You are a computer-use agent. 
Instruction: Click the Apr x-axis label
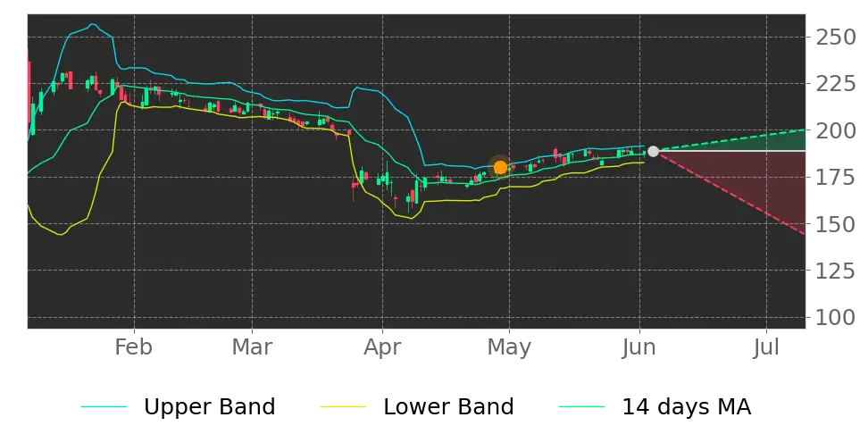[x=382, y=347]
